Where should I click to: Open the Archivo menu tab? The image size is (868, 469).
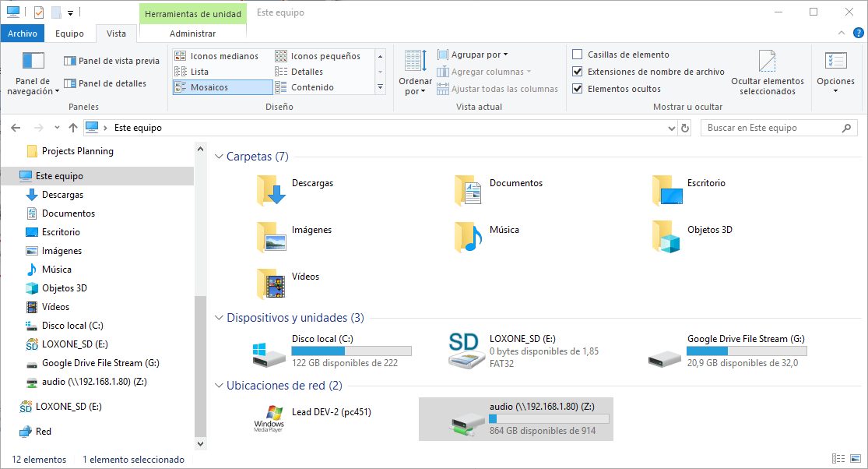point(23,33)
